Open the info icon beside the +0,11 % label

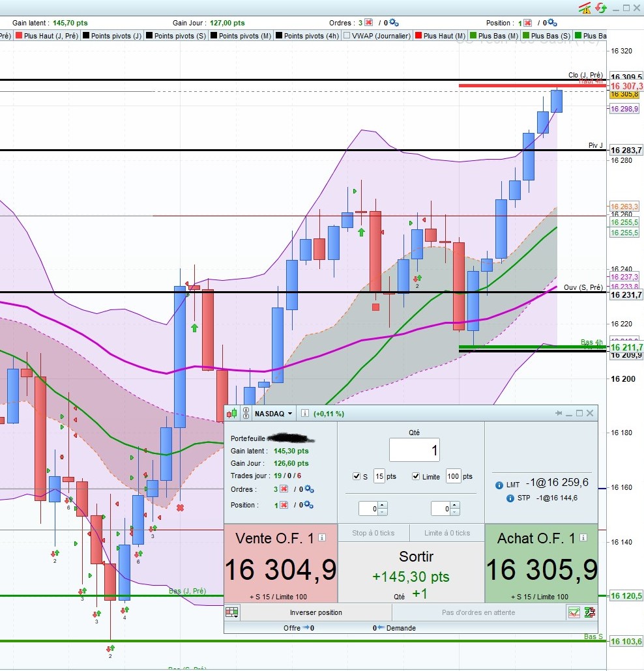(x=304, y=414)
